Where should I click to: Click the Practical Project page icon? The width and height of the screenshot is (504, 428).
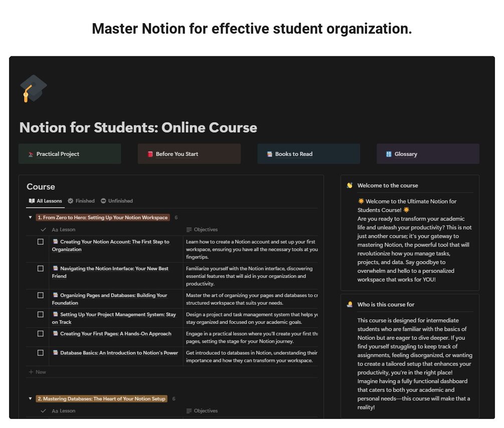click(x=31, y=155)
